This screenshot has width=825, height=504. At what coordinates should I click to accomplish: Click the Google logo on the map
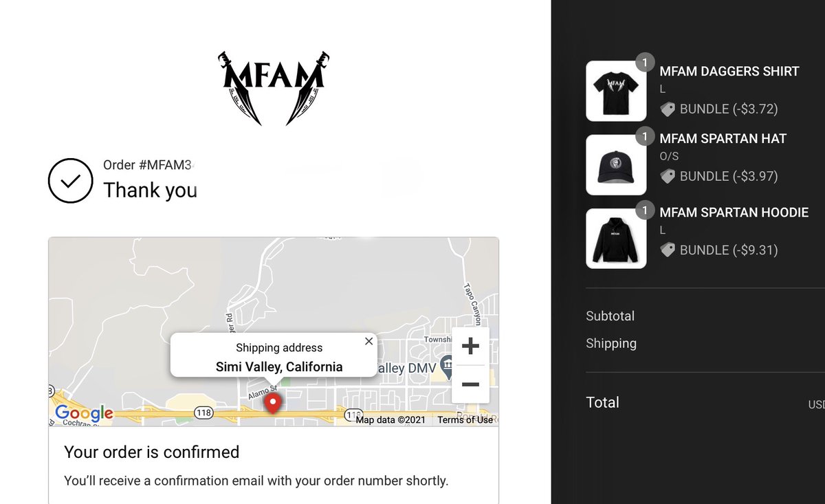click(x=84, y=413)
